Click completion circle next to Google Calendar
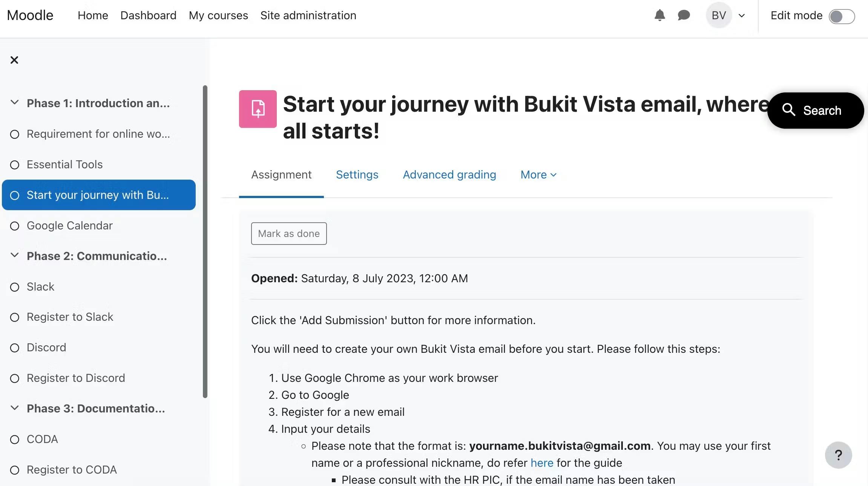Viewport: 868px width, 486px height. (x=15, y=226)
